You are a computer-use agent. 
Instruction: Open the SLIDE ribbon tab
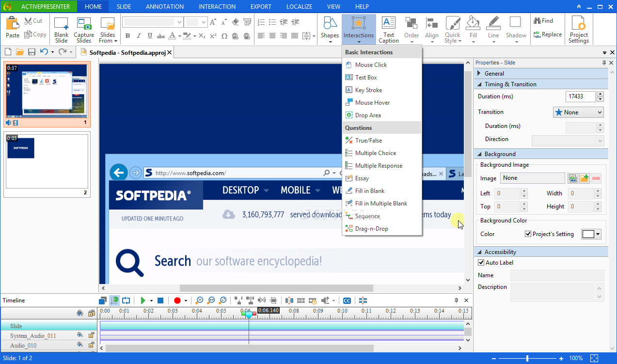pos(124,7)
